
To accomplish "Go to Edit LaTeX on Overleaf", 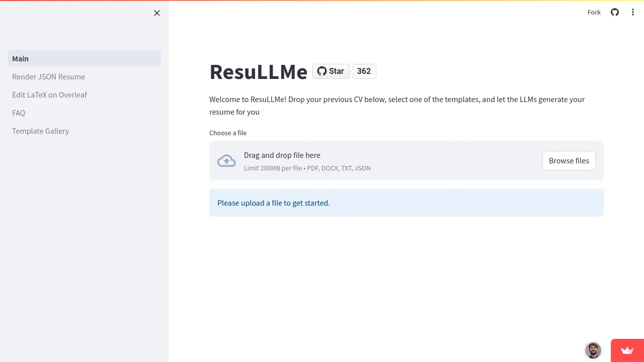I will point(85,95).
